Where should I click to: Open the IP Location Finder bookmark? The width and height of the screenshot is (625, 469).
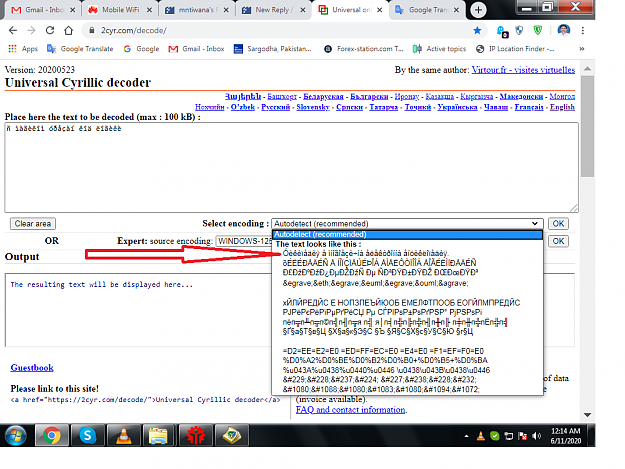point(515,49)
